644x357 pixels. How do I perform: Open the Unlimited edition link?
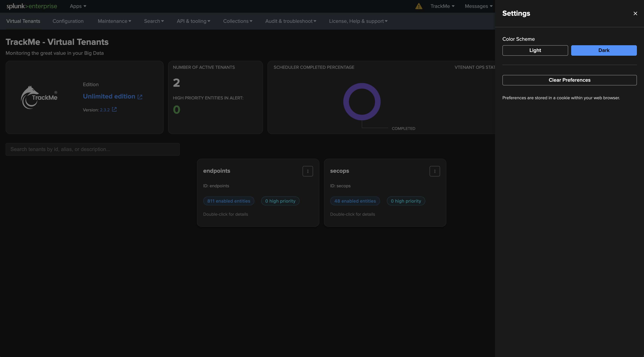pos(109,97)
